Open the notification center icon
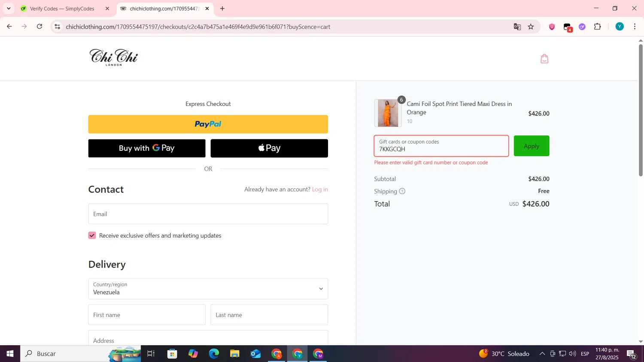Viewport: 644px width, 362px height. point(632,354)
